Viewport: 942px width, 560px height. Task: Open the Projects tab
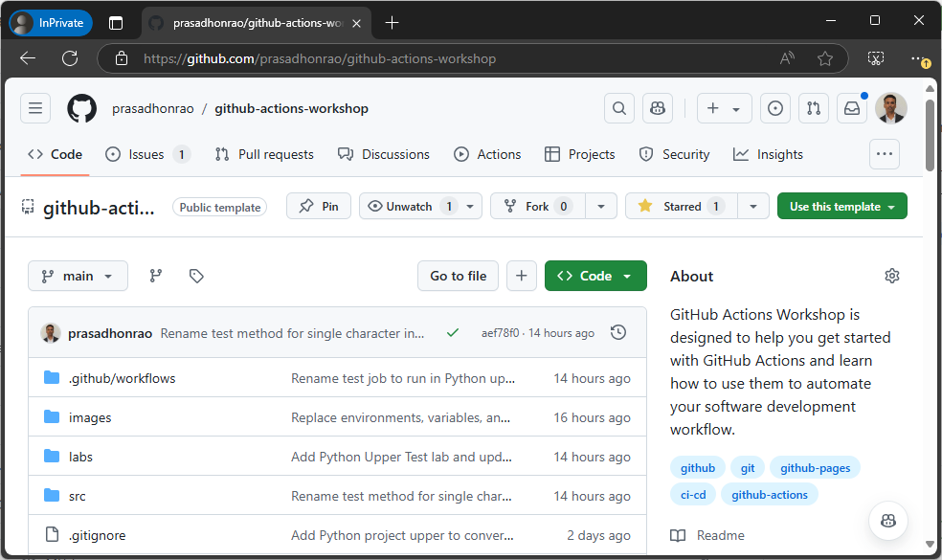pyautogui.click(x=580, y=154)
